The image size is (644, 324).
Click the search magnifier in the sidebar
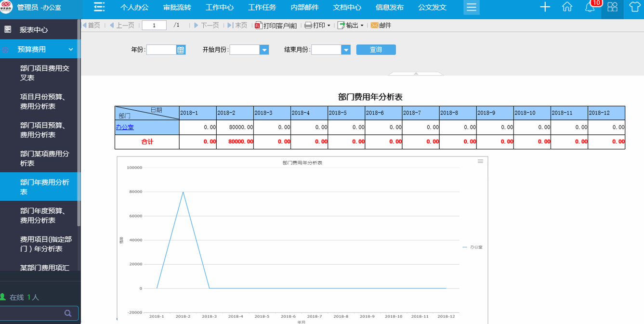coord(67,313)
